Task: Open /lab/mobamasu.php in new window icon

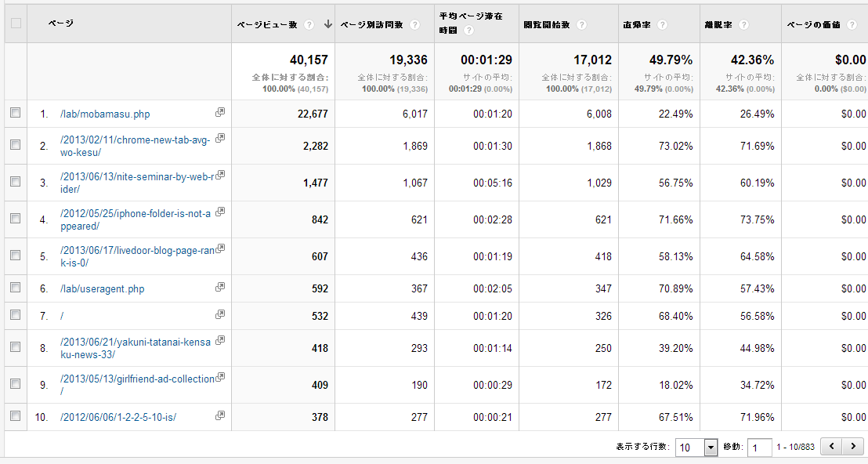Action: [x=220, y=113]
